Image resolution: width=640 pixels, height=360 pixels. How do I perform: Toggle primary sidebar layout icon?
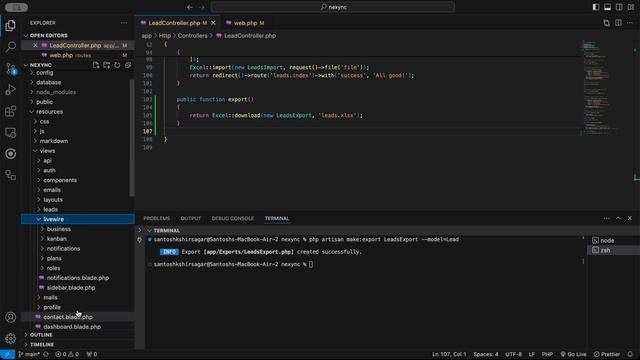pyautogui.click(x=596, y=7)
